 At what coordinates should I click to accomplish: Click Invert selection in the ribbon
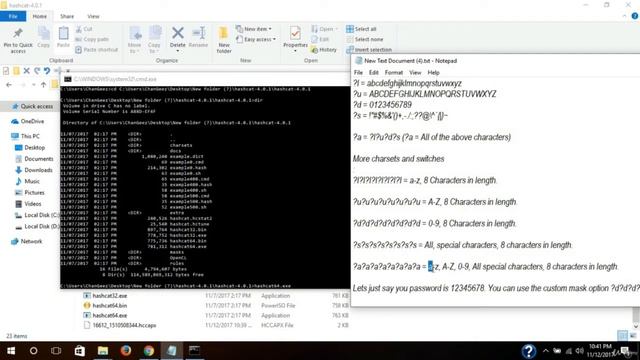click(x=369, y=50)
